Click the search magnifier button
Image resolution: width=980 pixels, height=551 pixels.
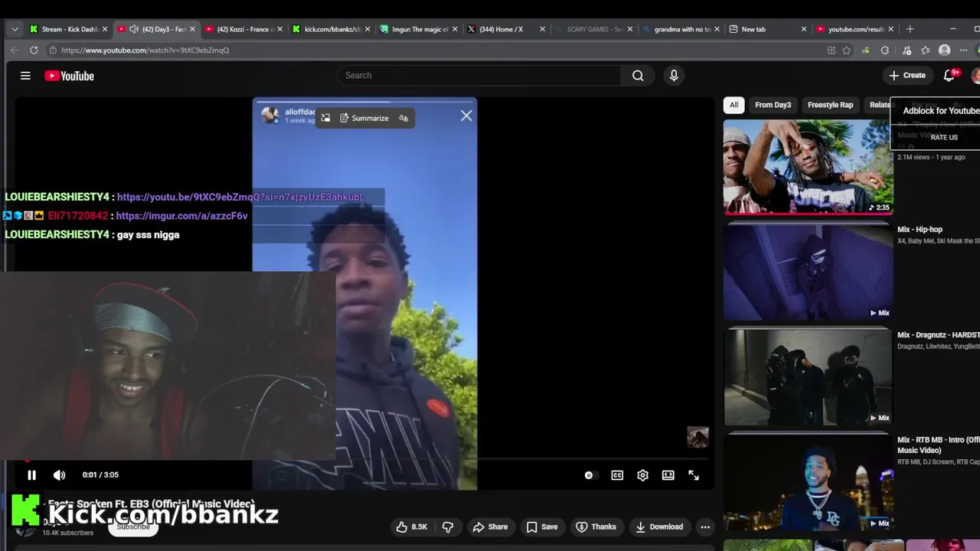point(638,75)
